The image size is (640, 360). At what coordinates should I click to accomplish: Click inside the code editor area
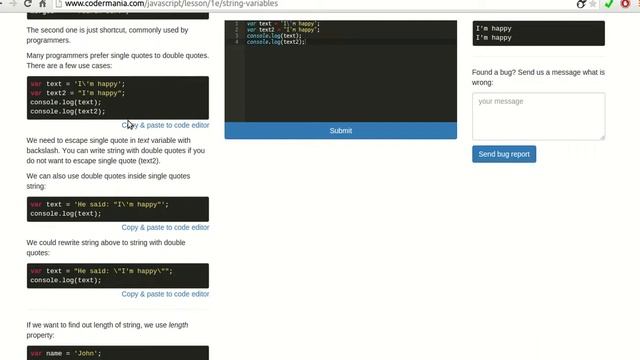(x=341, y=71)
